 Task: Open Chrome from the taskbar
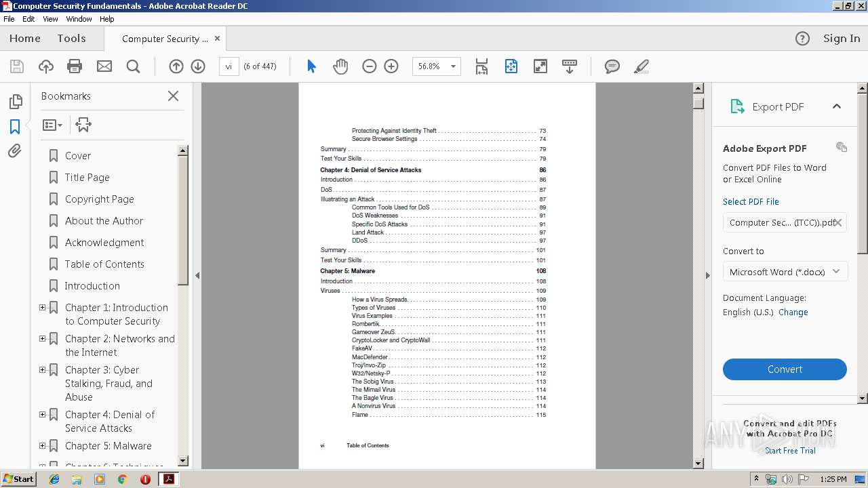pyautogui.click(x=122, y=479)
